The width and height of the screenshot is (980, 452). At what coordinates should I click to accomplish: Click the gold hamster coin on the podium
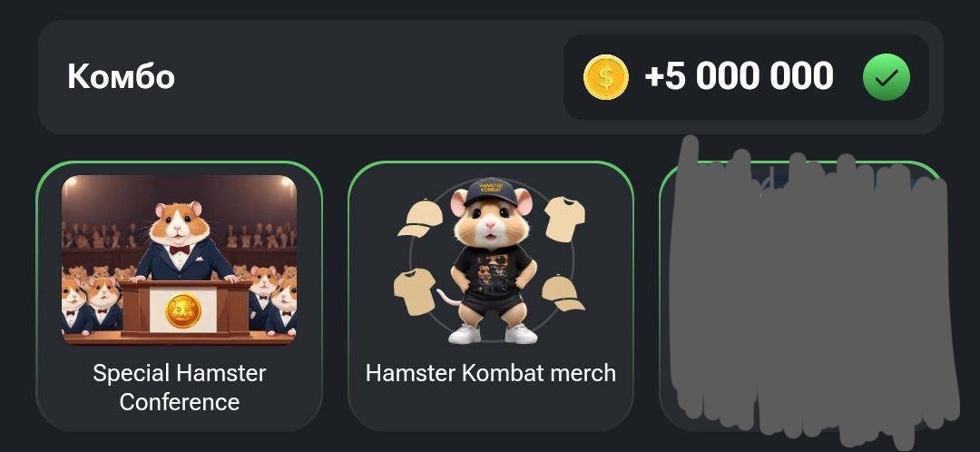[x=183, y=310]
